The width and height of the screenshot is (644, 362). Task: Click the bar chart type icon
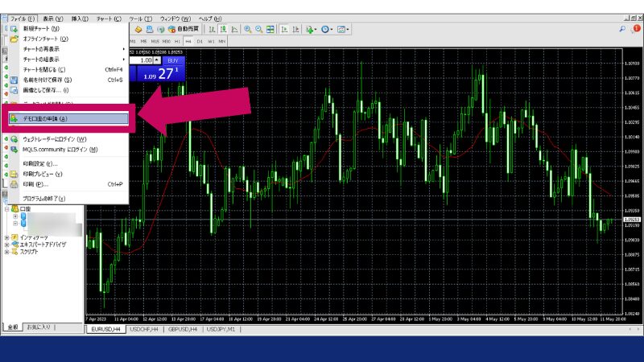tap(212, 30)
